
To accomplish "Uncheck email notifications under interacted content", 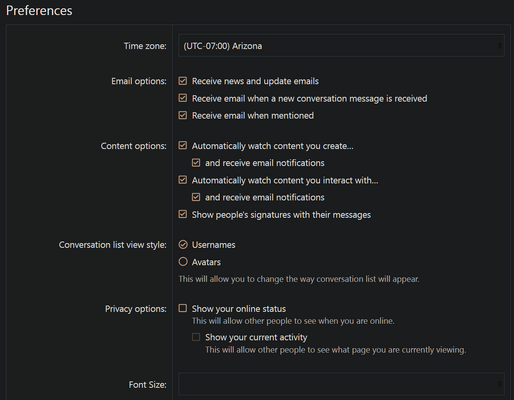I will tap(196, 197).
